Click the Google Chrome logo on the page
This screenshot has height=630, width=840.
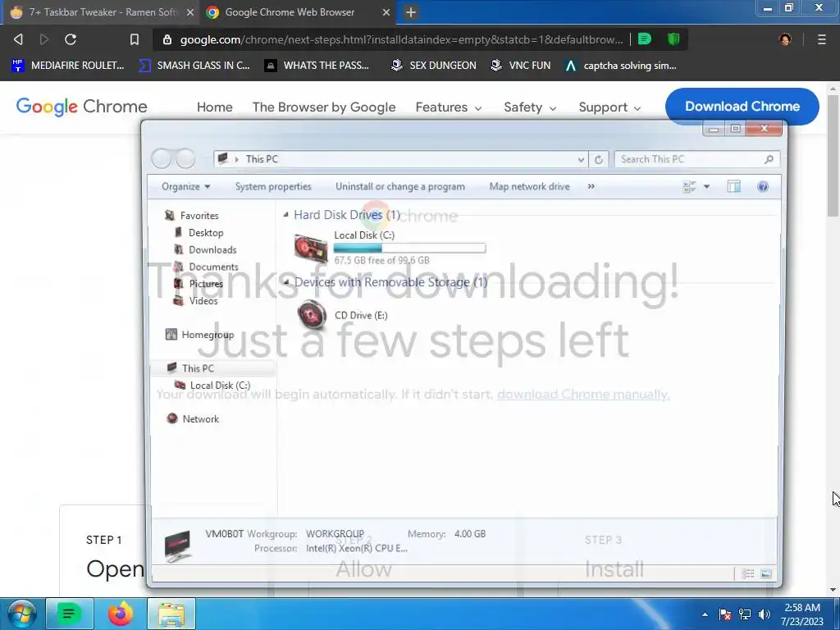(81, 107)
